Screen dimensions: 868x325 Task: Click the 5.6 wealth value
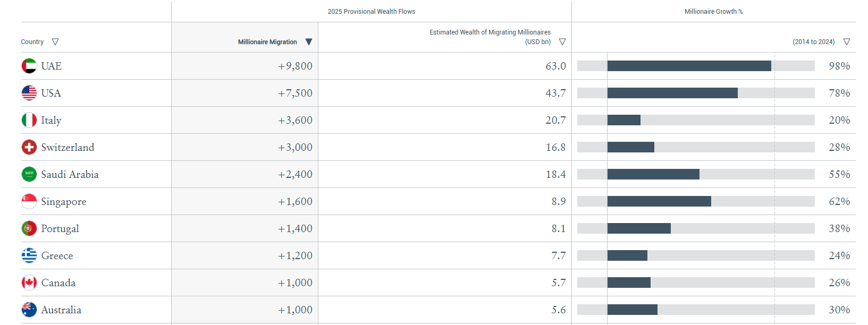559,310
